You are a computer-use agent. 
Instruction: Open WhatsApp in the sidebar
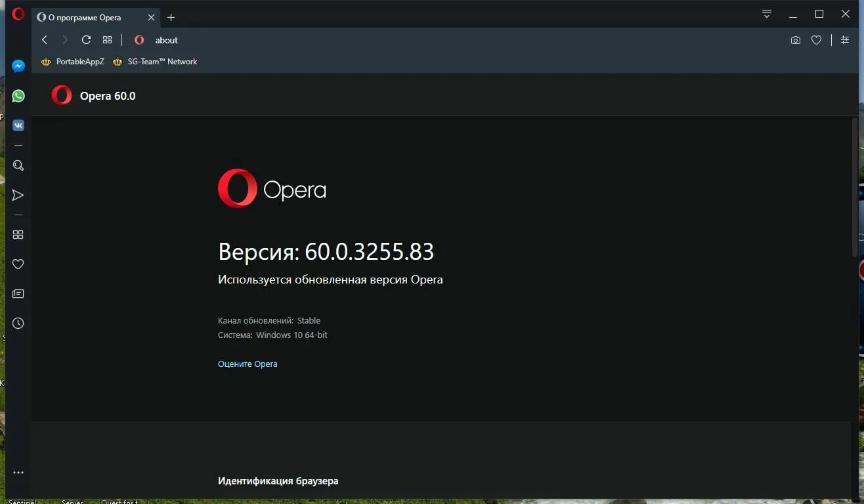click(x=18, y=96)
